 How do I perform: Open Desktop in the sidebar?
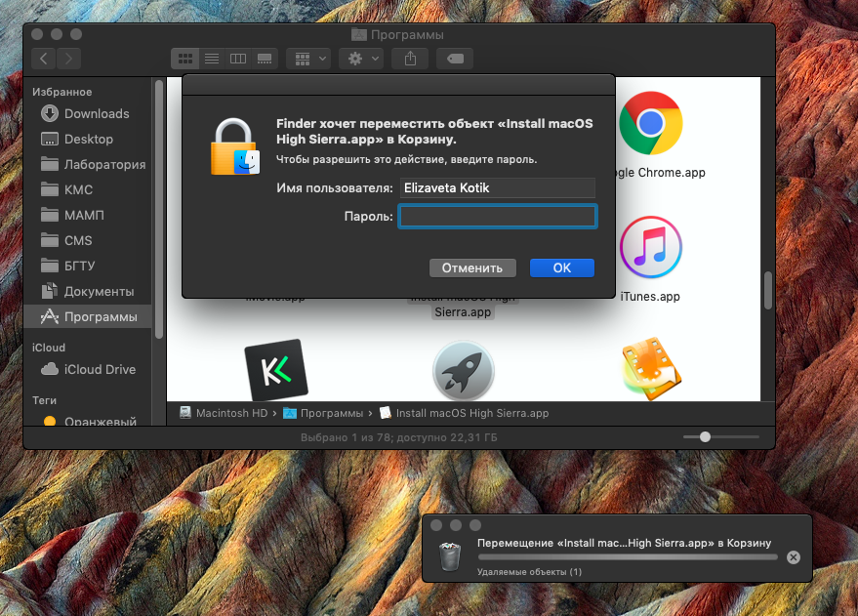[x=89, y=139]
